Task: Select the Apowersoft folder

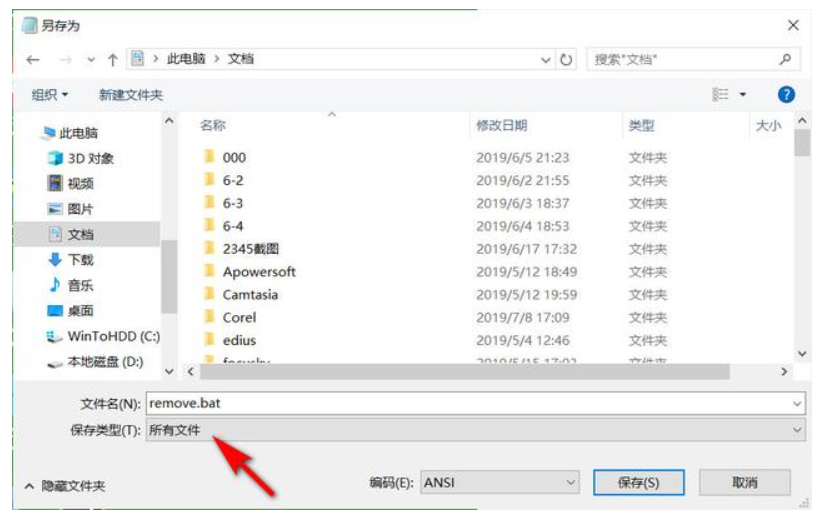Action: pyautogui.click(x=259, y=271)
